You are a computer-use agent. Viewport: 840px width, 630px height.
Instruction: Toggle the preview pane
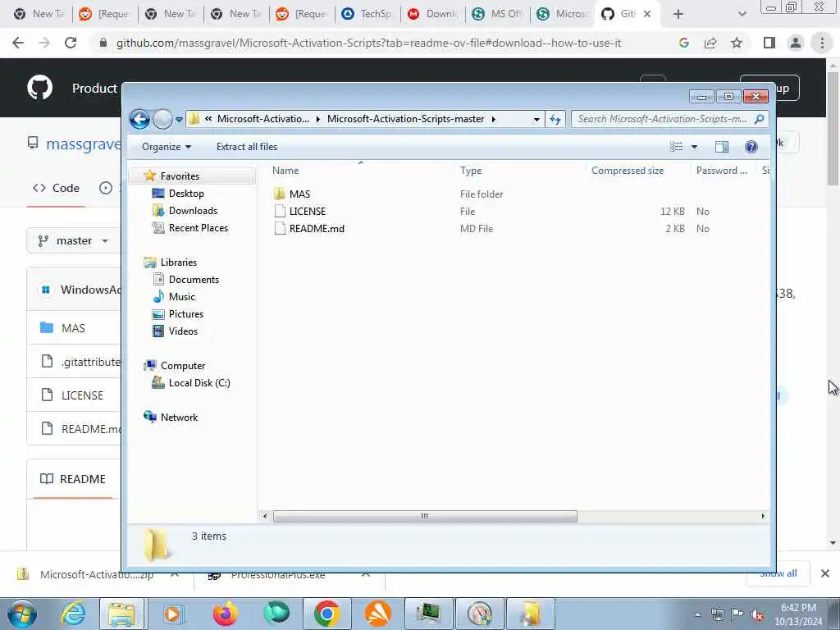722,147
